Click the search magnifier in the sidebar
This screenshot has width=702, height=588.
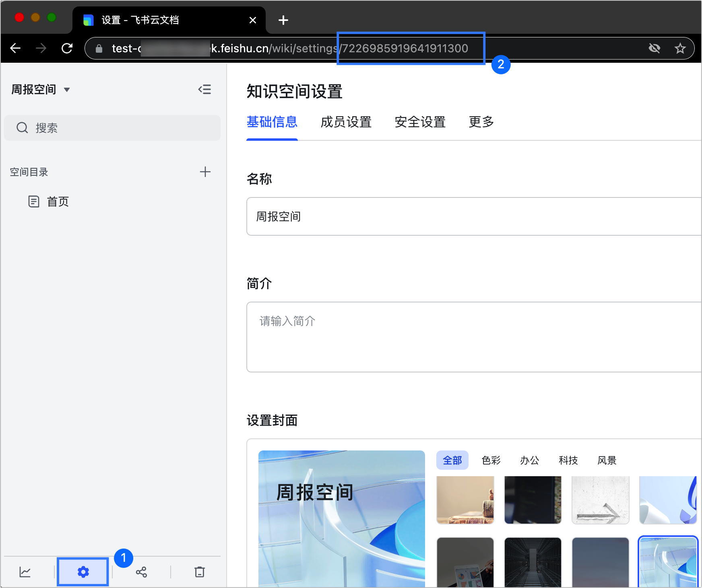tap(22, 127)
